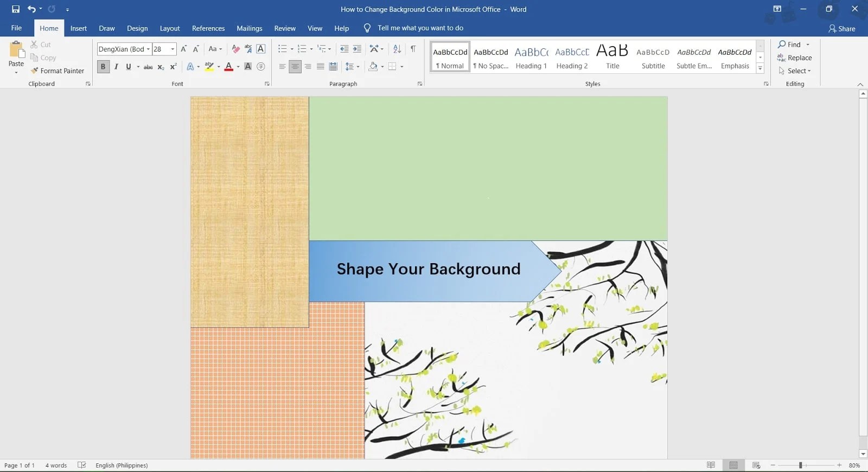This screenshot has width=868, height=472.
Task: Toggle Italic formatting
Action: (x=116, y=67)
